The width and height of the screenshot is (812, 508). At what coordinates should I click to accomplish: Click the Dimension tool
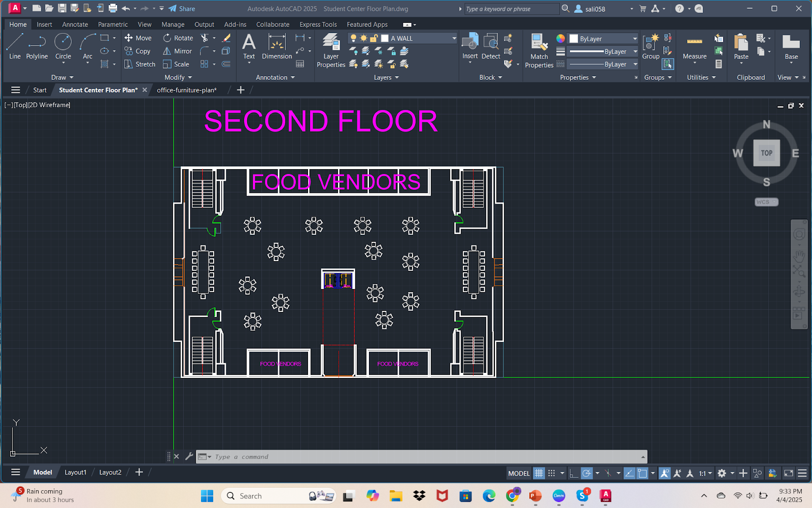277,46
